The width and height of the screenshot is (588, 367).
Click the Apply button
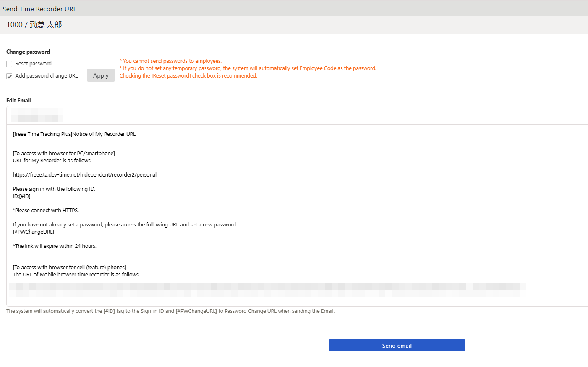(101, 75)
